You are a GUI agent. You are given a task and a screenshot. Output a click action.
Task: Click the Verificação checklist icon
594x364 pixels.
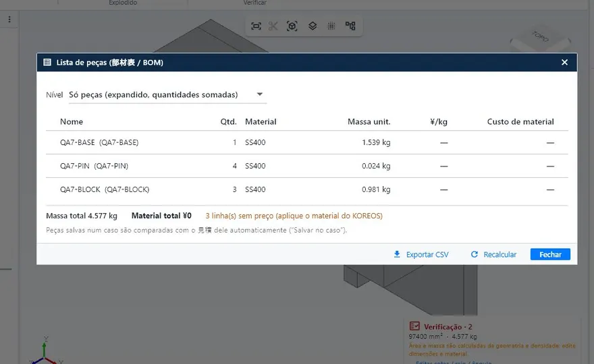[x=414, y=326]
